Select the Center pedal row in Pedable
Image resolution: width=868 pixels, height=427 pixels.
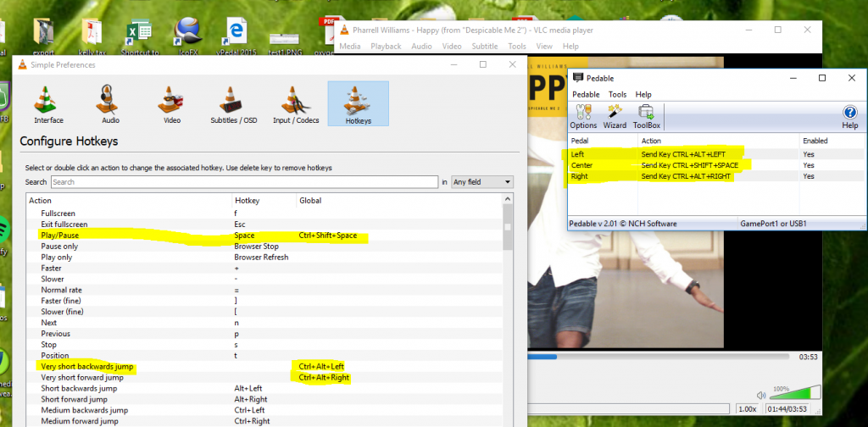point(717,165)
